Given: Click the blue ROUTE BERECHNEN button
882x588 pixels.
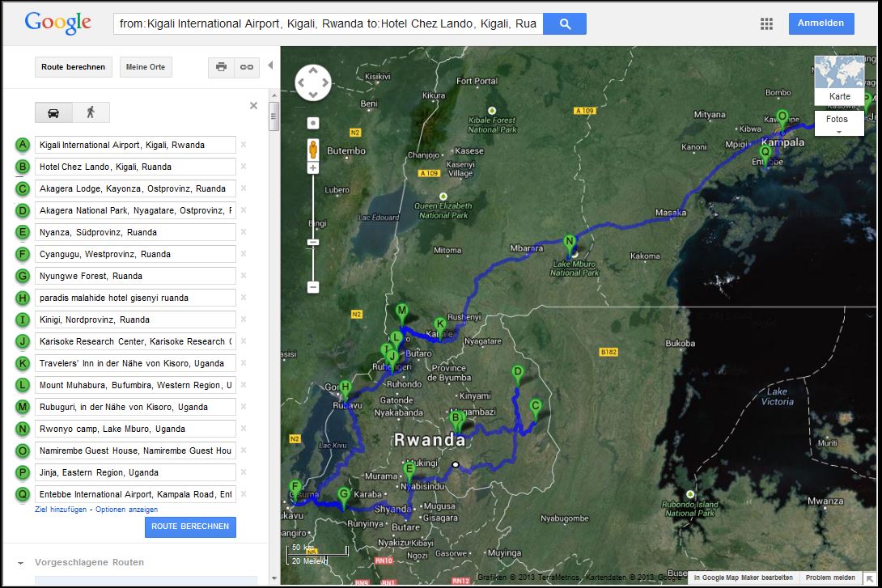Looking at the screenshot, I should (x=190, y=527).
